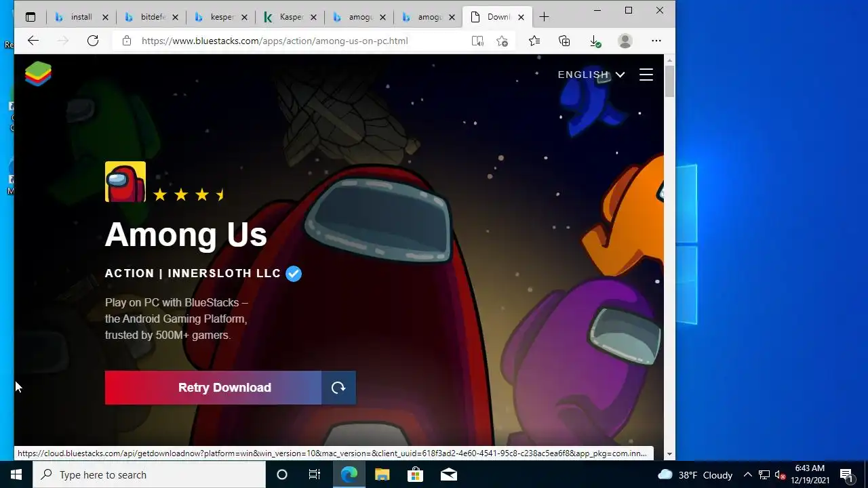868x488 pixels.
Task: Close the 'bitdefe' tab
Action: click(x=175, y=17)
